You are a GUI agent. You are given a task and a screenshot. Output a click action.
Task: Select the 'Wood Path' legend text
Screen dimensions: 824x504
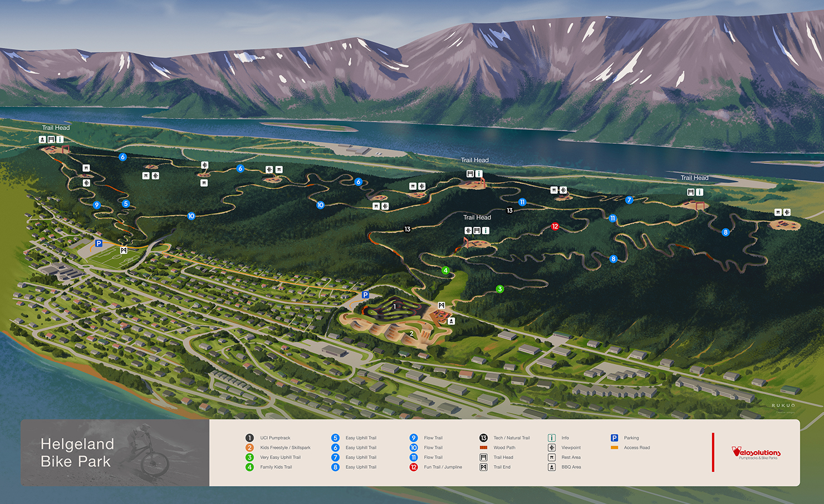[504, 447]
